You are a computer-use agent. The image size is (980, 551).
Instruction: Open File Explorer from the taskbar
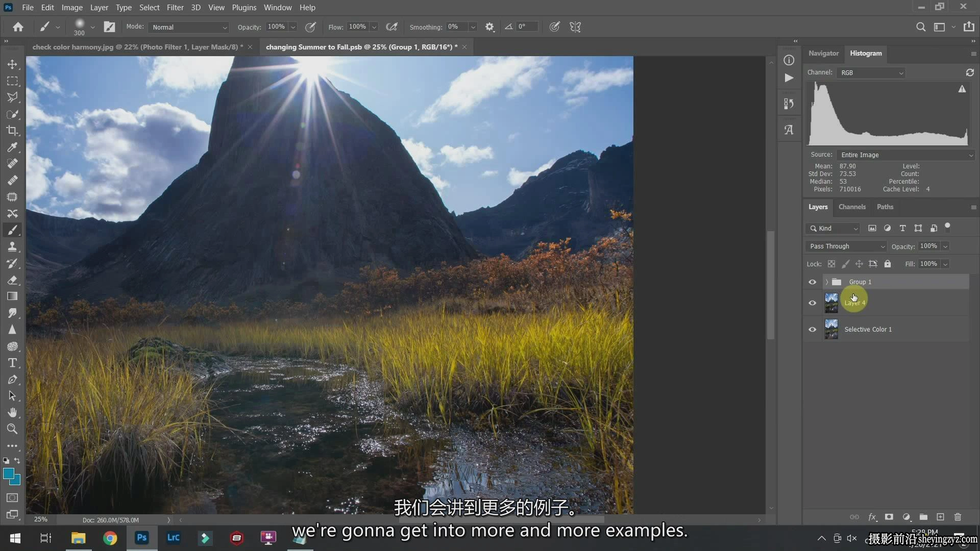(78, 538)
